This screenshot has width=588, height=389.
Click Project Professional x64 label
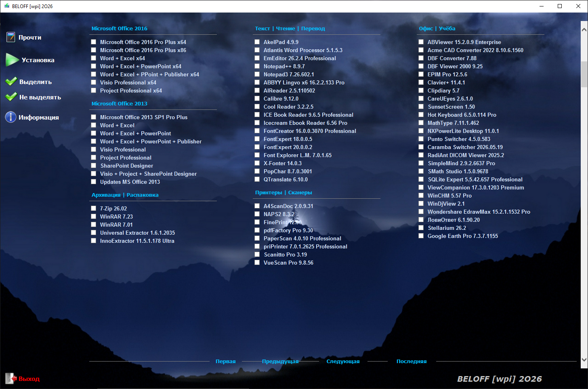(x=131, y=90)
